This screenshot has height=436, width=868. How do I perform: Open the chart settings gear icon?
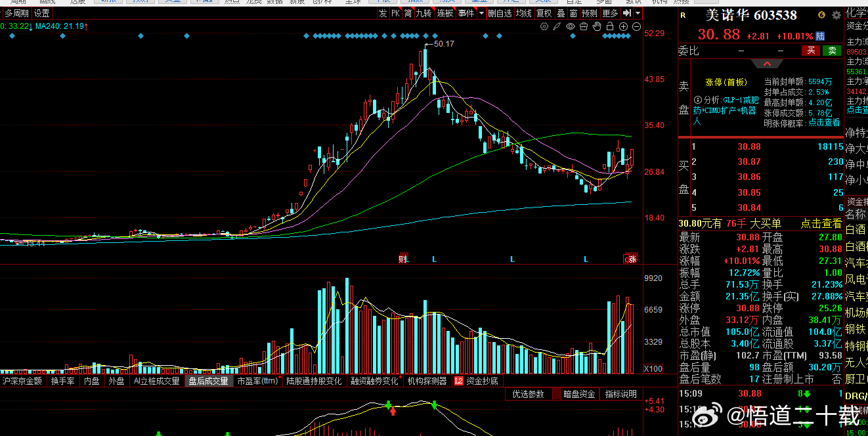544,26
